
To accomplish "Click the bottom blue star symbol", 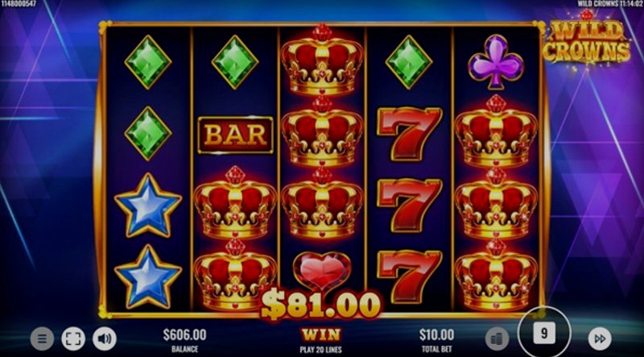I will coord(148,276).
